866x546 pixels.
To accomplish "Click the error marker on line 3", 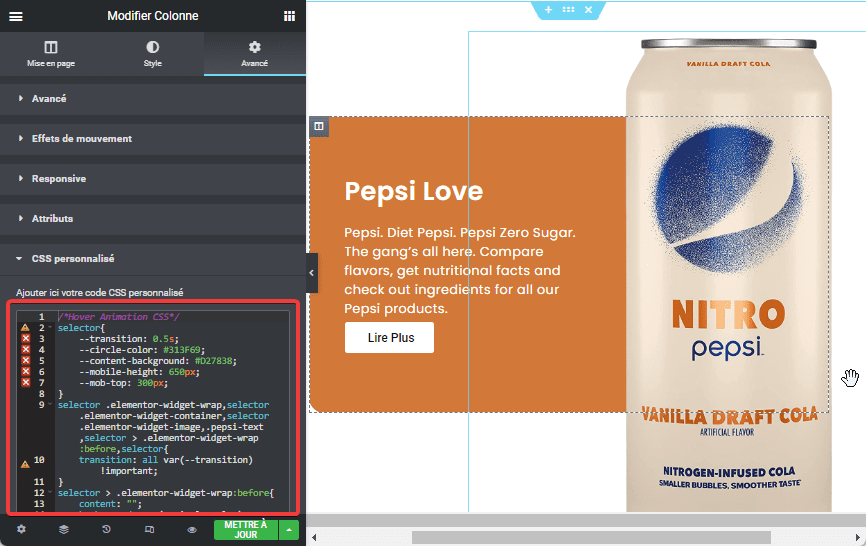I will 25,338.
